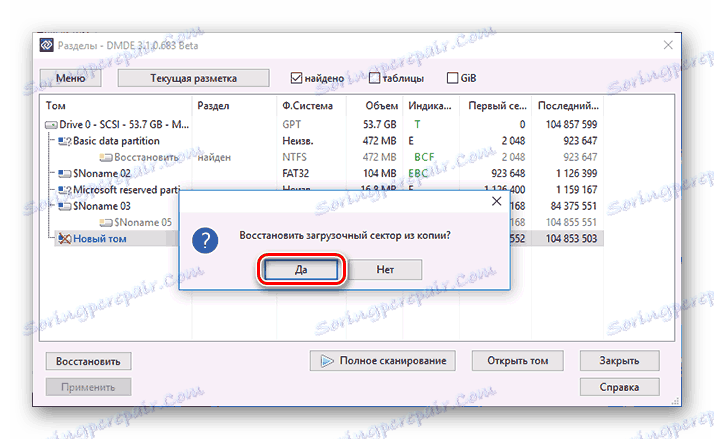This screenshot has height=439, width=714.
Task: Click the crossed-out Новый том volume icon
Action: [x=65, y=239]
